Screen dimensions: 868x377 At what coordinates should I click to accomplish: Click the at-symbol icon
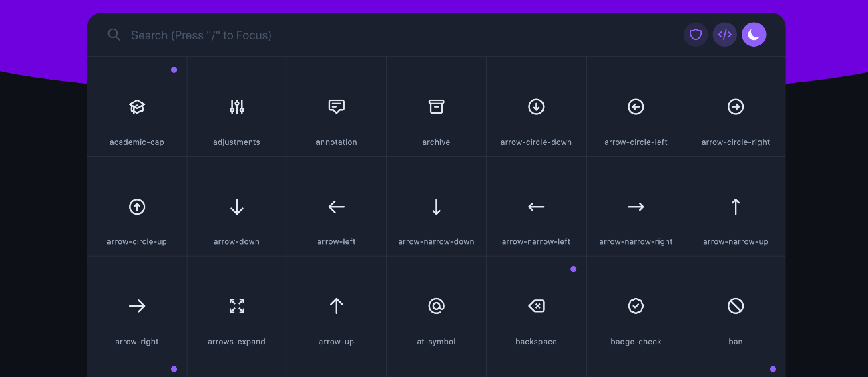[x=436, y=306]
